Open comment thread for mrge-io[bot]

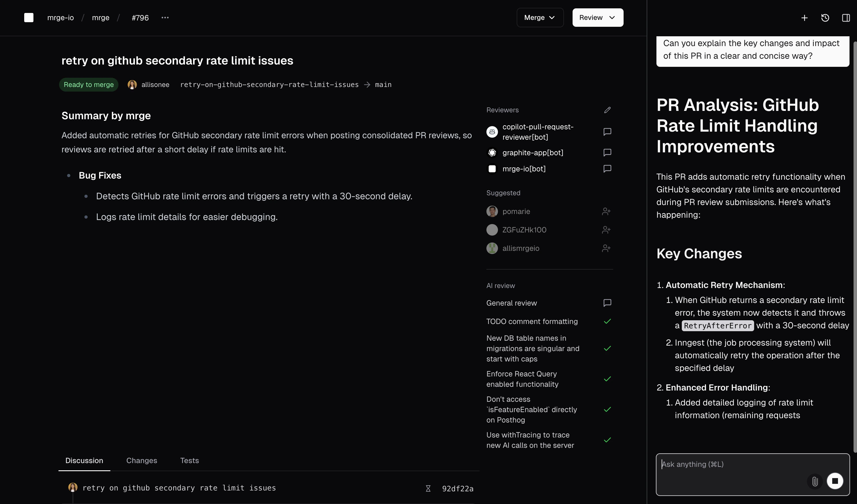[607, 168]
